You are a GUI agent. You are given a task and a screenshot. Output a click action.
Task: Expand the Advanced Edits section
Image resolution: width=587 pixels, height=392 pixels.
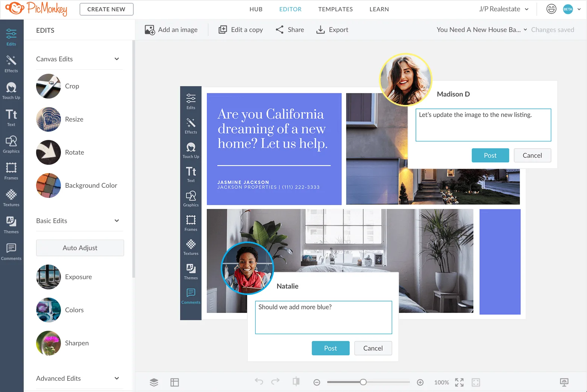coord(117,378)
